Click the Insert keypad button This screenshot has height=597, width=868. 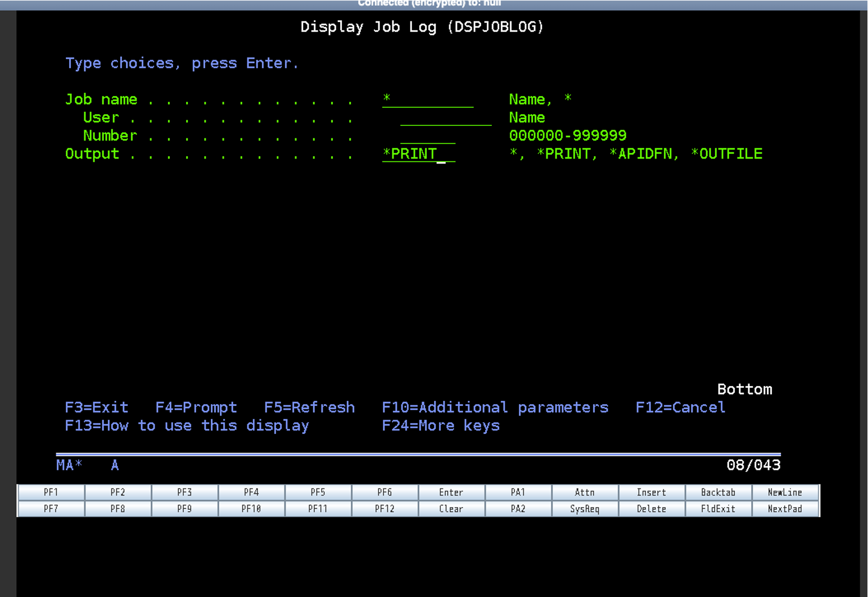point(652,492)
